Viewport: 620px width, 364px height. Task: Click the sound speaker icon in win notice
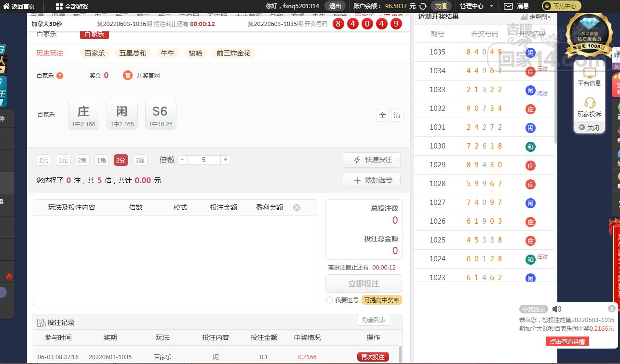coord(557,309)
